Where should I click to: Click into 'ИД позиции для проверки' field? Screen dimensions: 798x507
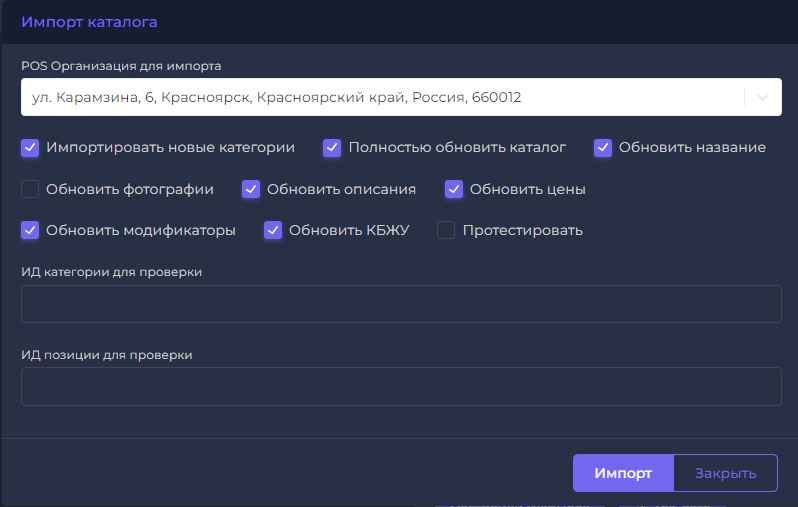pyautogui.click(x=400, y=386)
